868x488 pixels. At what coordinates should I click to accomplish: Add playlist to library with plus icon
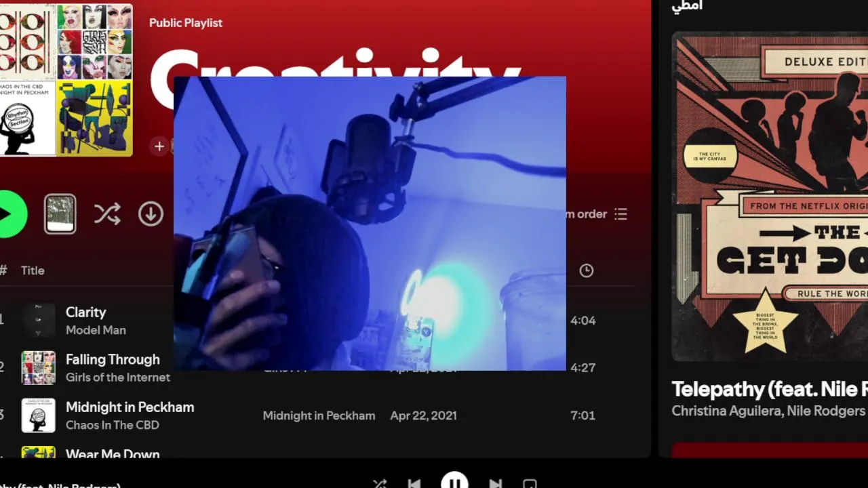[x=159, y=146]
